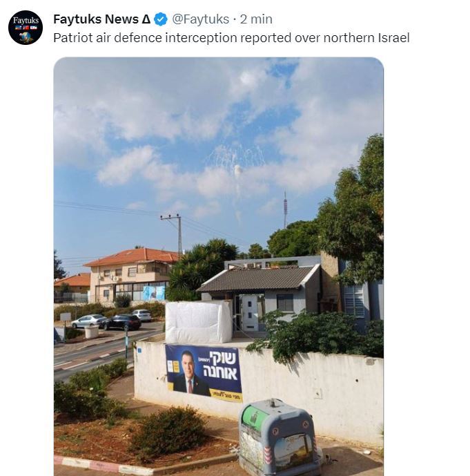470x476 pixels.
Task: Click the grey recycling bin in the photo
Action: [279, 438]
